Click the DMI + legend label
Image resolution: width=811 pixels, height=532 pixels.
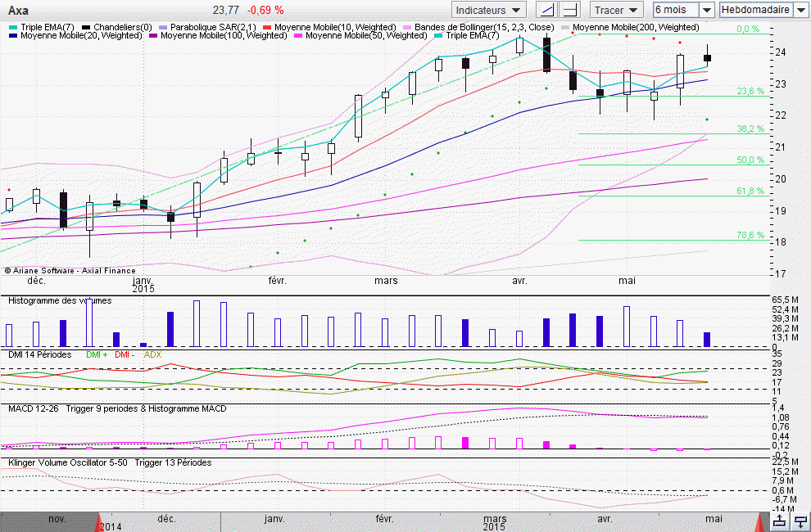[97, 354]
